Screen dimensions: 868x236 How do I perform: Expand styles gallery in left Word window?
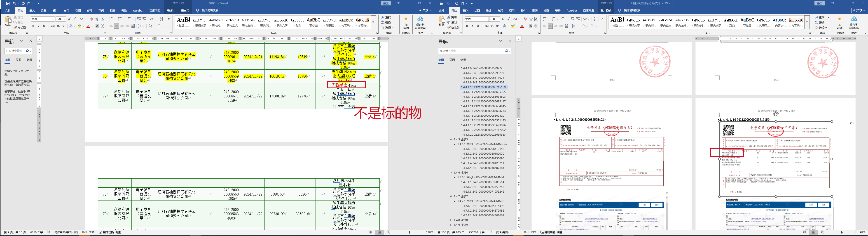(x=373, y=22)
